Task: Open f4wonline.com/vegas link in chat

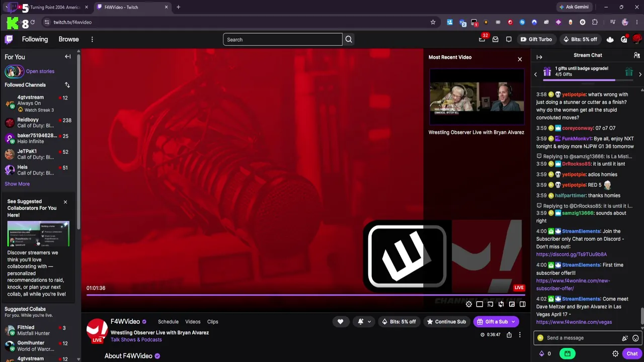Action: [574, 322]
